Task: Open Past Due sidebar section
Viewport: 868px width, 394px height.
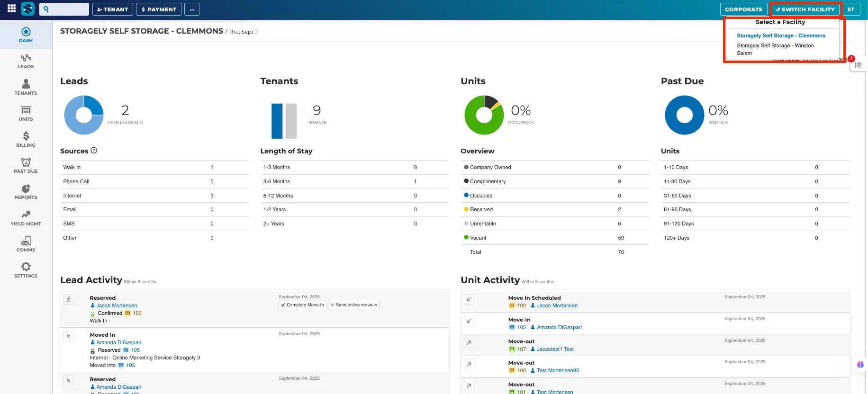Action: click(26, 166)
